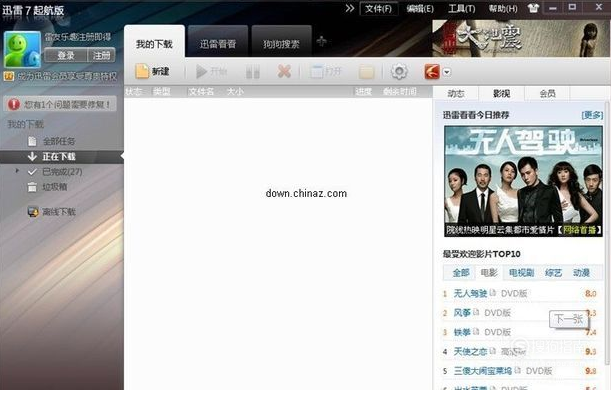Filter TOP10 by 全部
Image resolution: width=611 pixels, height=393 pixels.
[x=461, y=273]
